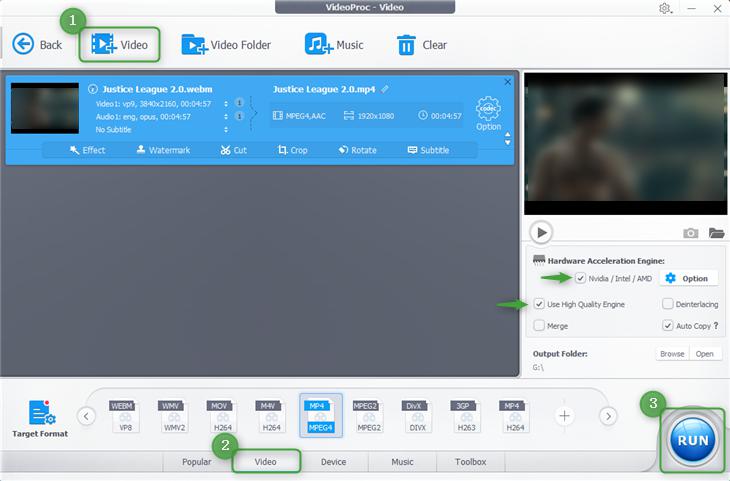730x481 pixels.
Task: Select MP4 H264 format
Action: (x=514, y=416)
